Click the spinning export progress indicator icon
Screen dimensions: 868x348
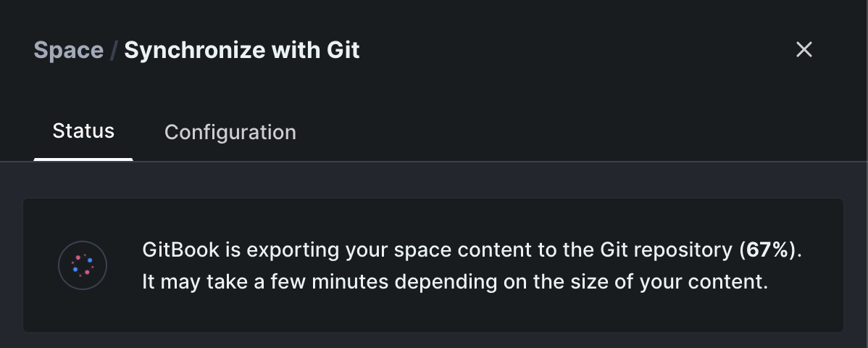coord(83,265)
